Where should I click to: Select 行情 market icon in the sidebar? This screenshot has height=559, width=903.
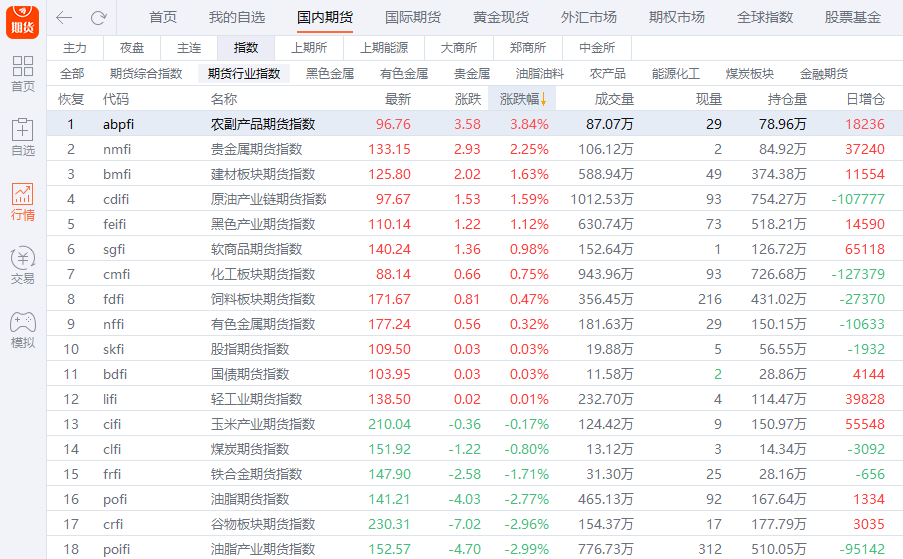pos(22,202)
